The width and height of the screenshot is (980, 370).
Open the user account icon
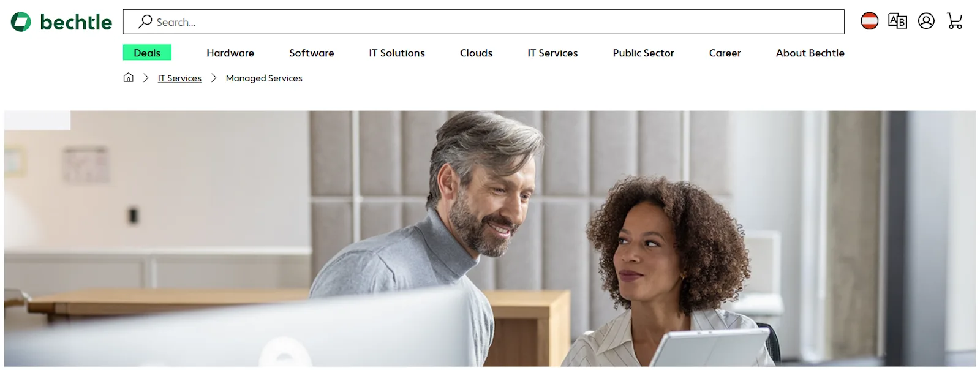point(926,21)
